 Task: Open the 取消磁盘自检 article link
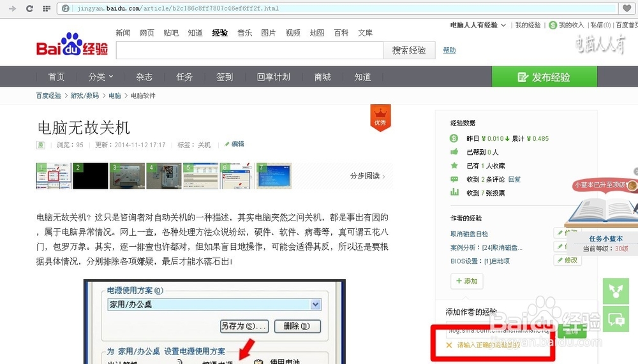click(x=469, y=234)
